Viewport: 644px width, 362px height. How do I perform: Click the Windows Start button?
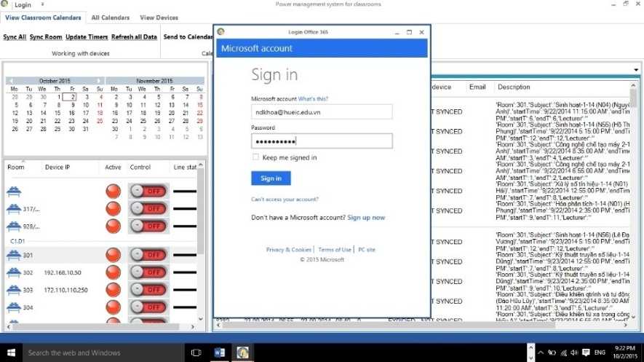(x=12, y=353)
